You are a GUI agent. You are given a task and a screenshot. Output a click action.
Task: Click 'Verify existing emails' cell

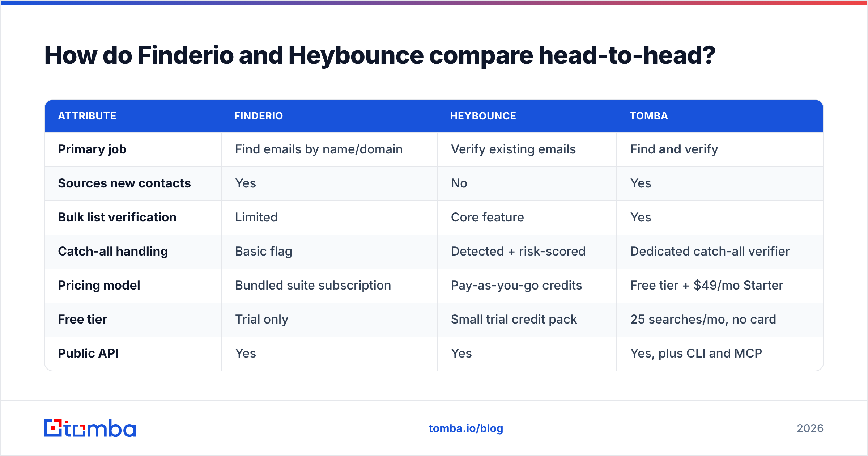point(513,149)
